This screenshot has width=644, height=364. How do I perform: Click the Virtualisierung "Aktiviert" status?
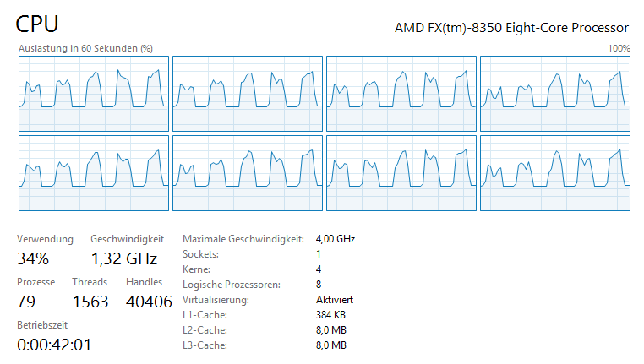tap(334, 300)
